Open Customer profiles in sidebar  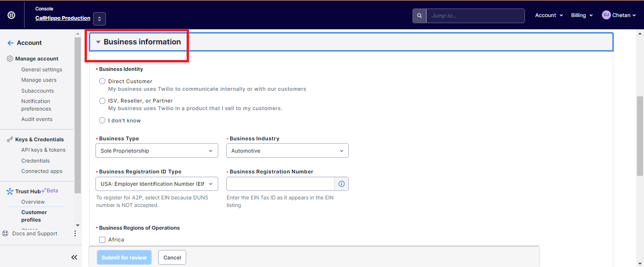coord(34,216)
